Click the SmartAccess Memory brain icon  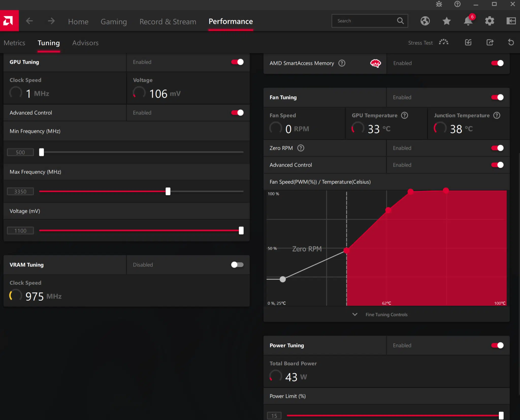click(x=376, y=63)
